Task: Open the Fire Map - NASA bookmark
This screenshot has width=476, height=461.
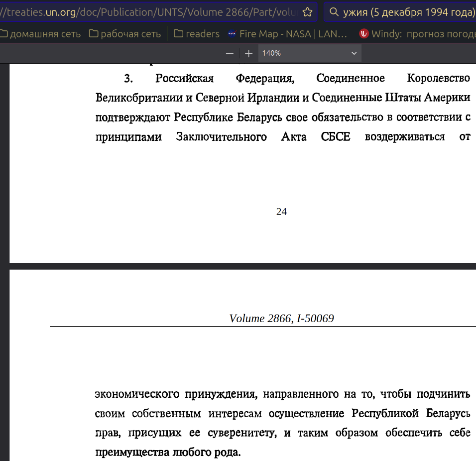Action: [287, 34]
